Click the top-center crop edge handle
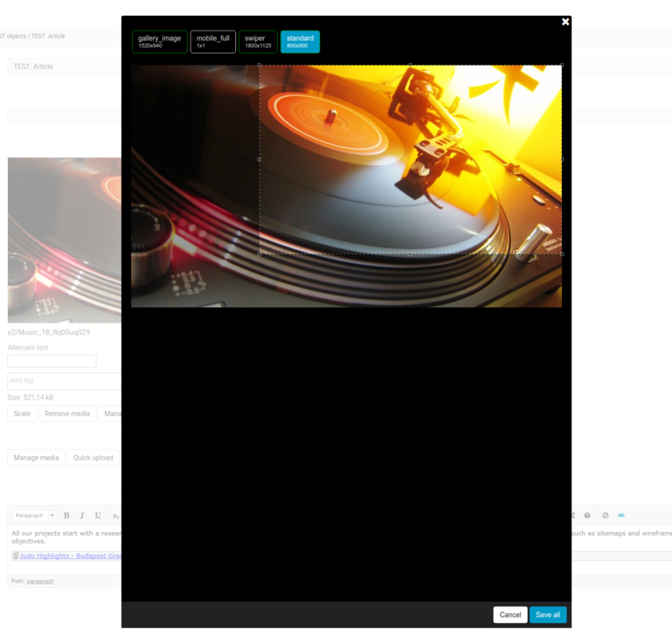The height and width of the screenshot is (629, 672). [x=411, y=66]
